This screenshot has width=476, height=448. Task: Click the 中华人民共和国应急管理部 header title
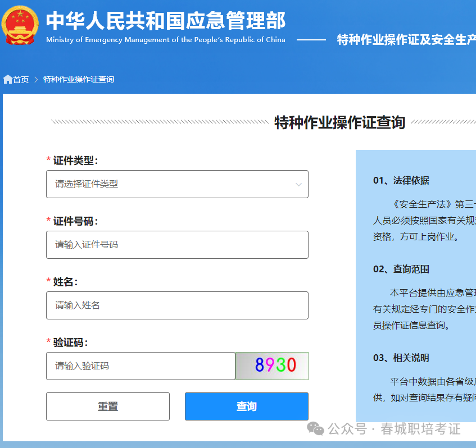[x=166, y=21]
